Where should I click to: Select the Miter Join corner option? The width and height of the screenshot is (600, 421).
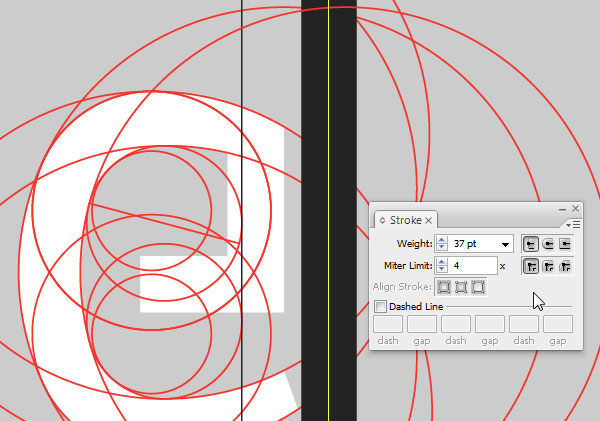coord(530,266)
